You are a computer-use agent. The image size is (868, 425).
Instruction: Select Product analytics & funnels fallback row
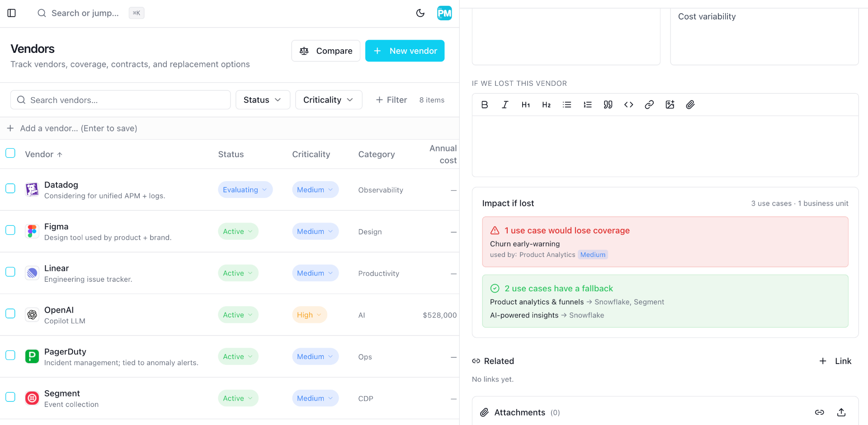(577, 302)
